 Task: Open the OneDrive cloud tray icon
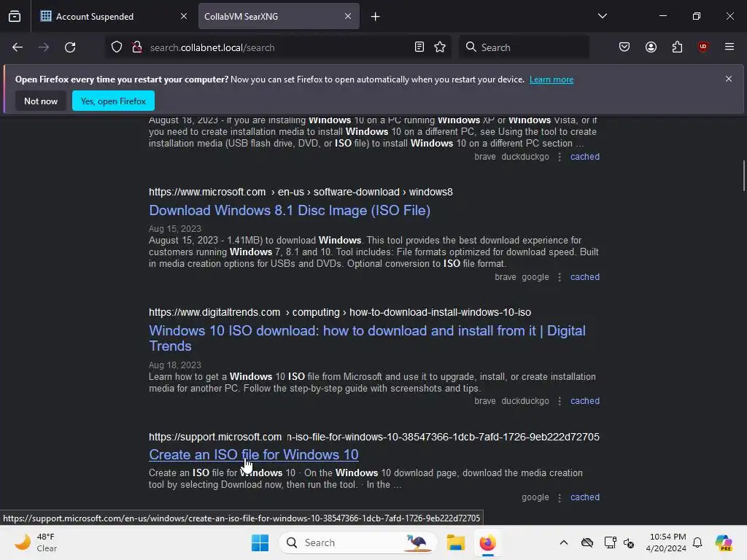point(587,542)
